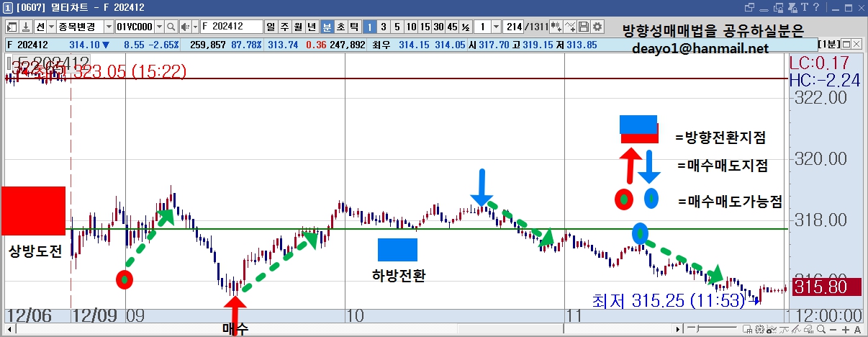Image resolution: width=868 pixels, height=337 pixels.
Task: Select the 분 (minute) period button
Action: [x=327, y=27]
